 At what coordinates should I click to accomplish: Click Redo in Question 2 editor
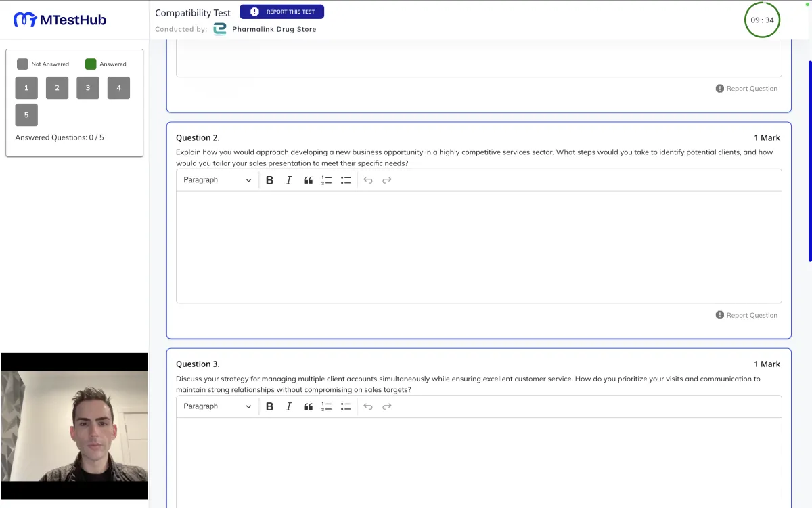[x=387, y=180]
